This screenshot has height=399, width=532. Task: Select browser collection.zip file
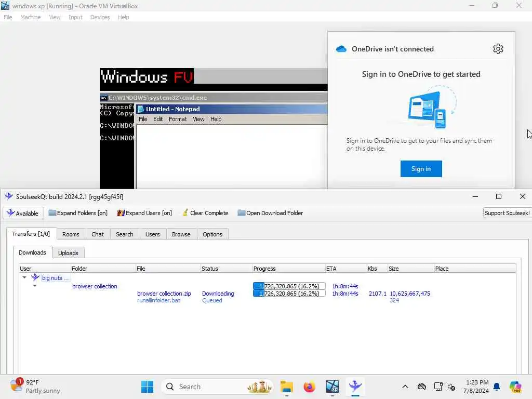point(164,294)
